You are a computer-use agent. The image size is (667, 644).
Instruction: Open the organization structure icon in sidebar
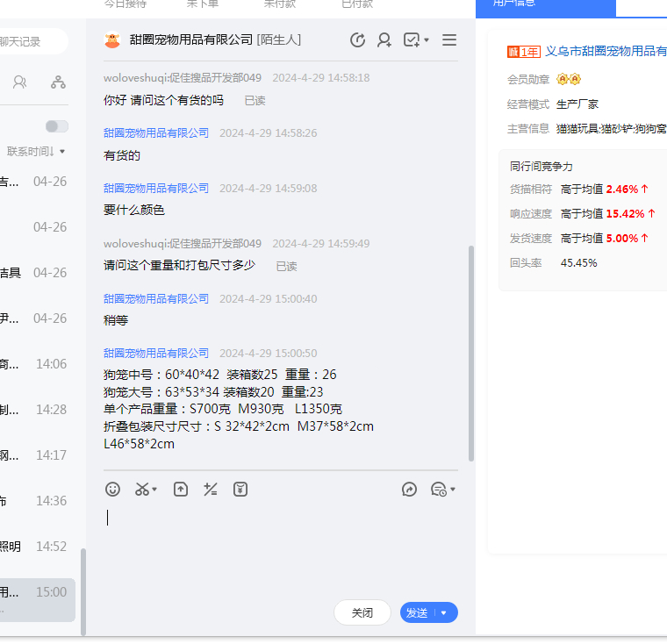point(58,82)
